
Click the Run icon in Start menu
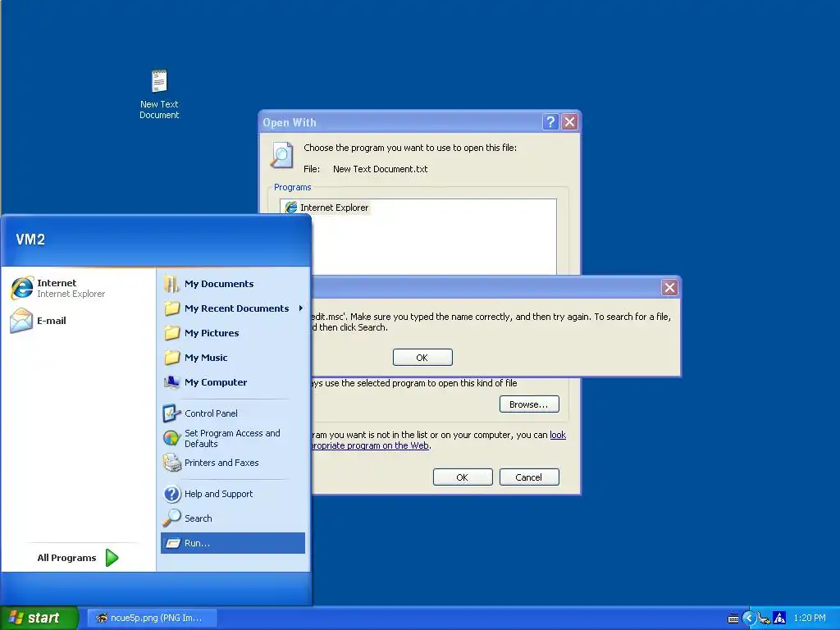pos(172,543)
